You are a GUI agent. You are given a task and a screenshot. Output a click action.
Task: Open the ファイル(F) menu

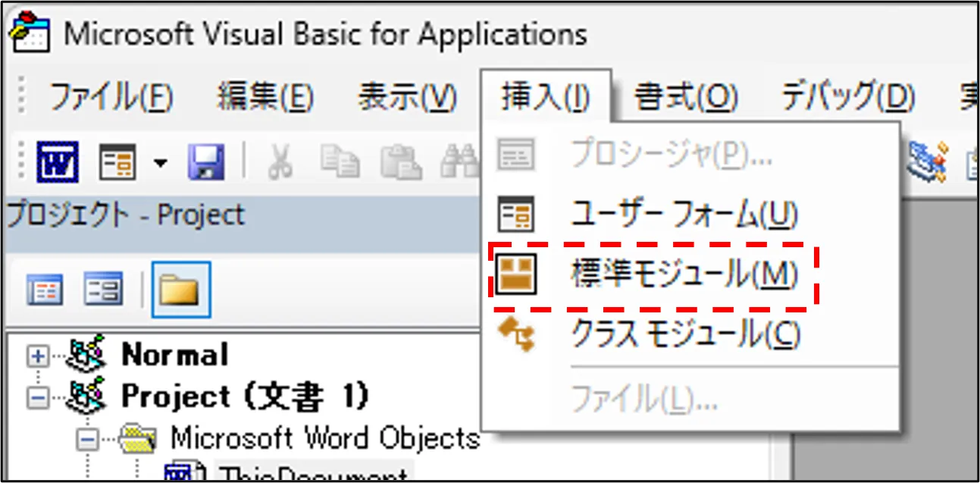pos(111,97)
